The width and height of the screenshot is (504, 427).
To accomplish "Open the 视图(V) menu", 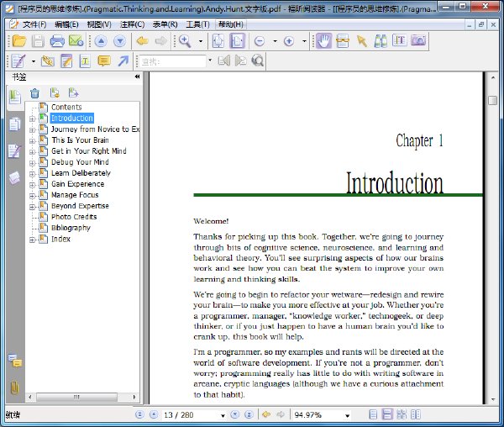I will [x=99, y=24].
